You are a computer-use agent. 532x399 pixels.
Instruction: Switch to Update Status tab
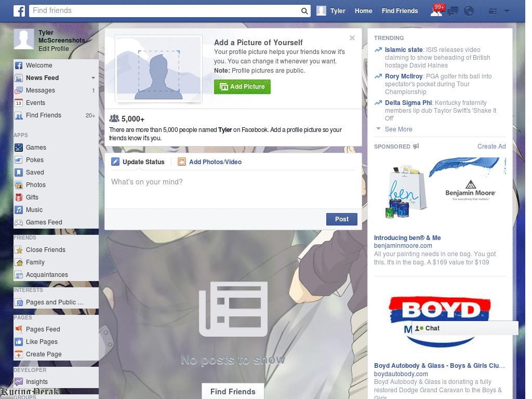coord(138,162)
